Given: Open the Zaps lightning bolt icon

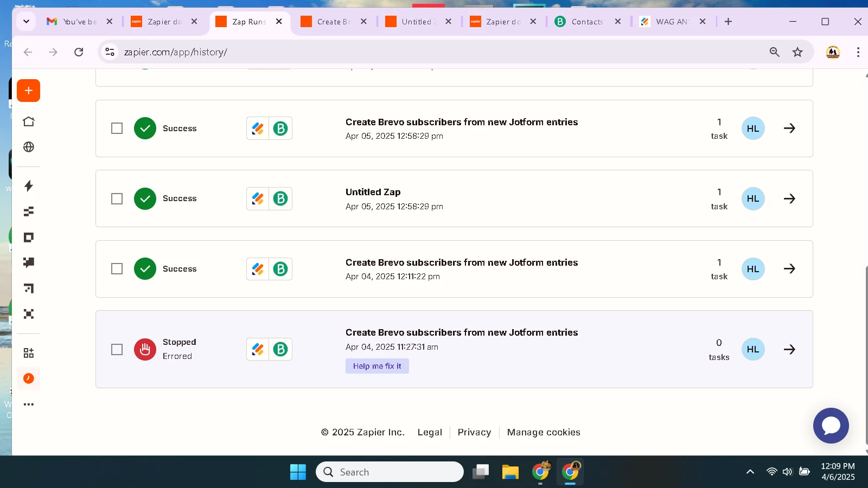Looking at the screenshot, I should (x=29, y=186).
